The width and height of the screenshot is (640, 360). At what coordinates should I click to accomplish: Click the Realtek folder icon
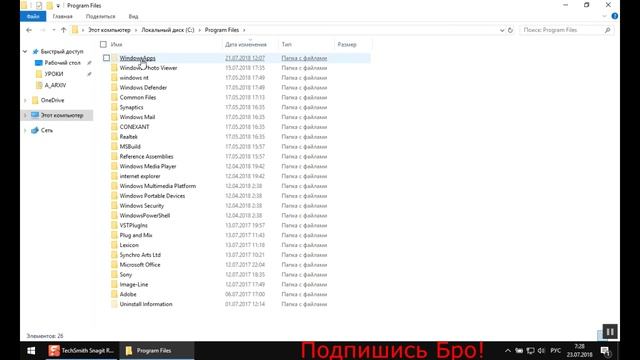click(x=114, y=137)
